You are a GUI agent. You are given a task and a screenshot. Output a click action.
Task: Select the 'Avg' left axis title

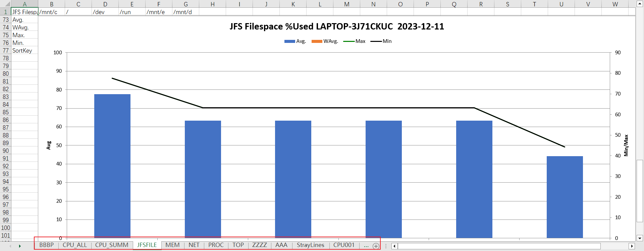(49, 145)
